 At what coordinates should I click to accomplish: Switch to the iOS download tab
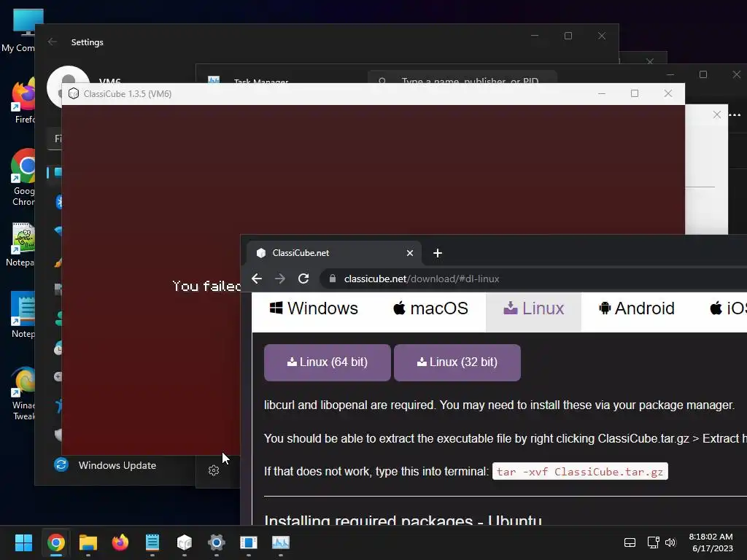point(728,308)
